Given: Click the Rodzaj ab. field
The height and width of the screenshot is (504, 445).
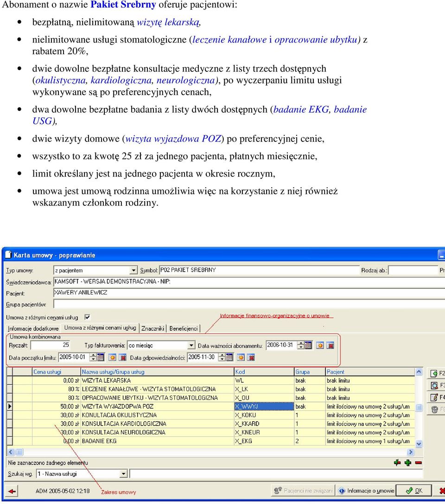Looking at the screenshot, I should (x=413, y=270).
